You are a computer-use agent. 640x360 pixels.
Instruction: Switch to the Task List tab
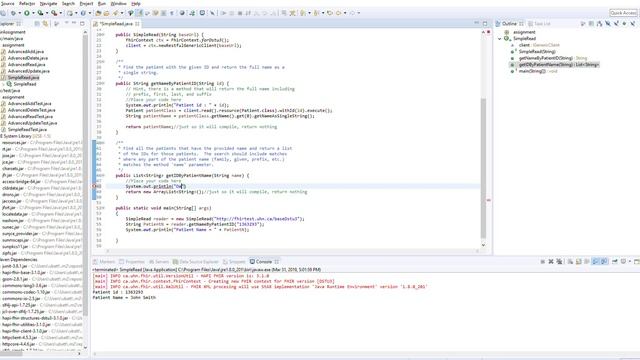[539, 24]
